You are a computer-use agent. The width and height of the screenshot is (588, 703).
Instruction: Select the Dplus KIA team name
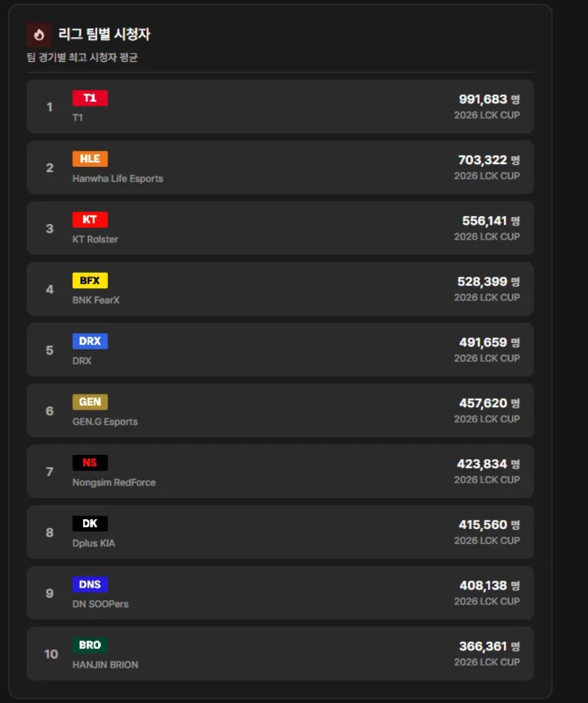[x=94, y=543]
